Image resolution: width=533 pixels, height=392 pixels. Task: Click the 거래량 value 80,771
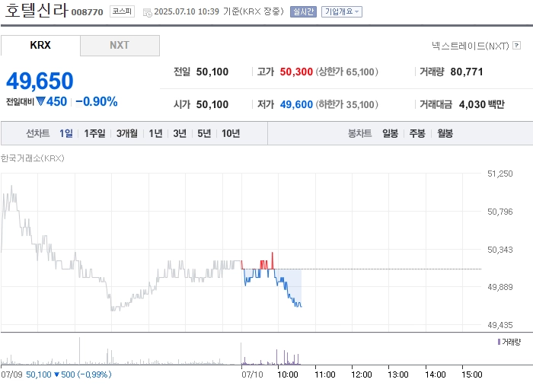(x=466, y=72)
